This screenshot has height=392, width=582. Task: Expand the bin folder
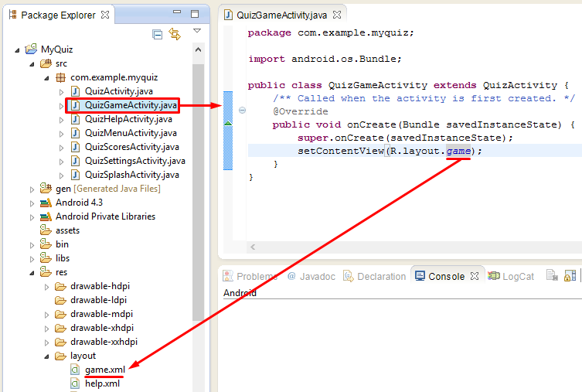pos(32,245)
